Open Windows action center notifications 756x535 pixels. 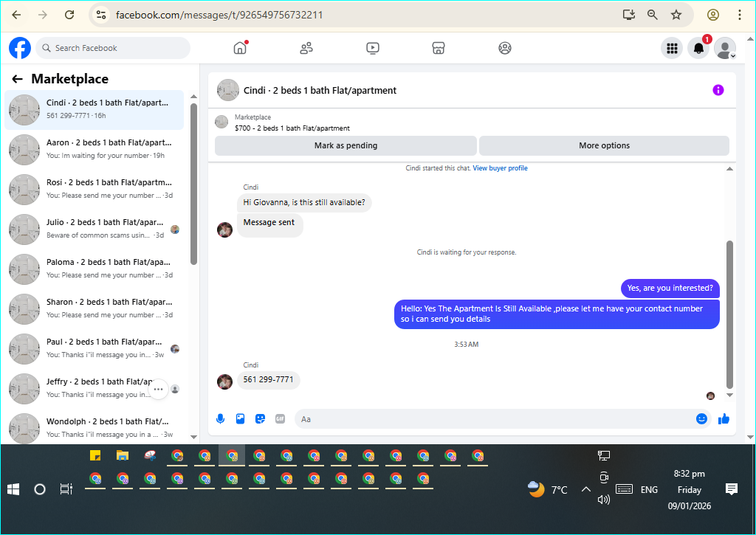pyautogui.click(x=732, y=490)
